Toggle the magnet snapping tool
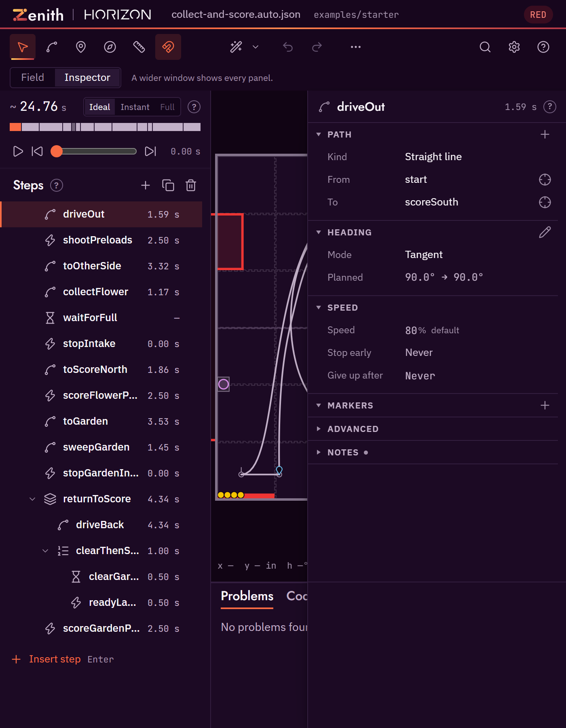 pyautogui.click(x=168, y=47)
